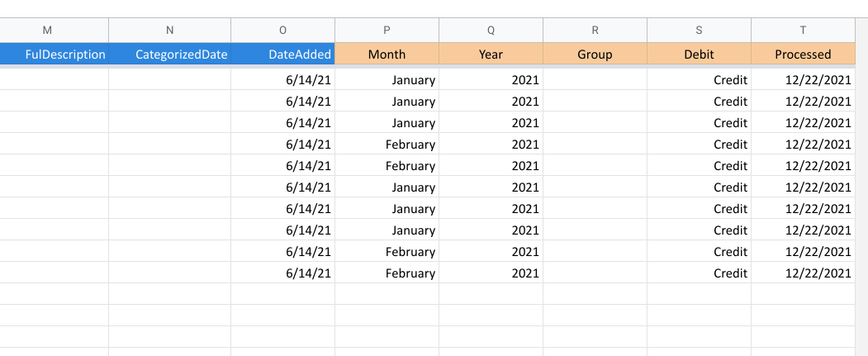Viewport: 868px width, 356px height.
Task: Select column S header
Action: [700, 31]
